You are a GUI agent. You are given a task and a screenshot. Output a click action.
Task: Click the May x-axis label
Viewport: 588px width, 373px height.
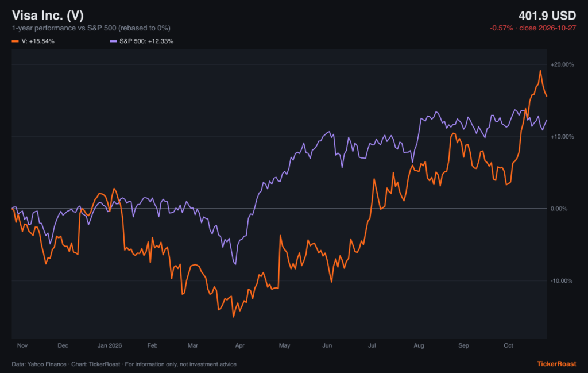point(284,345)
